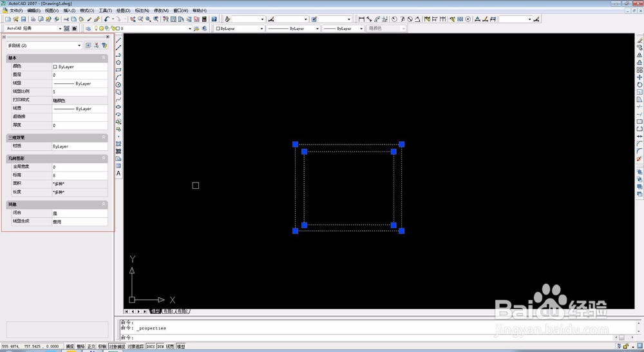Toggle 对象追踪 object tracking in status bar
The height and width of the screenshot is (352, 644).
(135, 347)
